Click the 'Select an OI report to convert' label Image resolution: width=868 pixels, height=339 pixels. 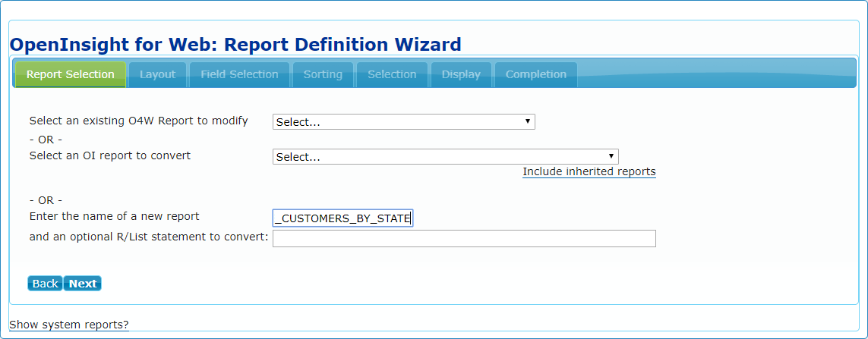coord(109,156)
